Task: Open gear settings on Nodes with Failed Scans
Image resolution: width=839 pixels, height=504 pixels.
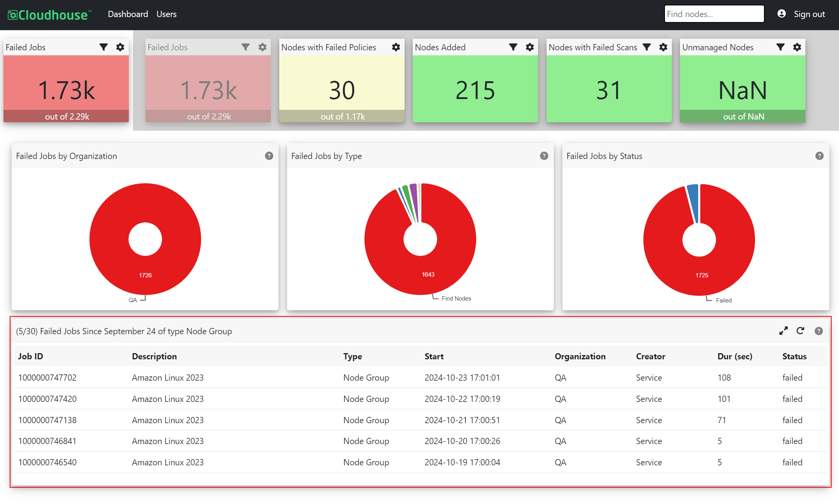Action: [x=663, y=47]
